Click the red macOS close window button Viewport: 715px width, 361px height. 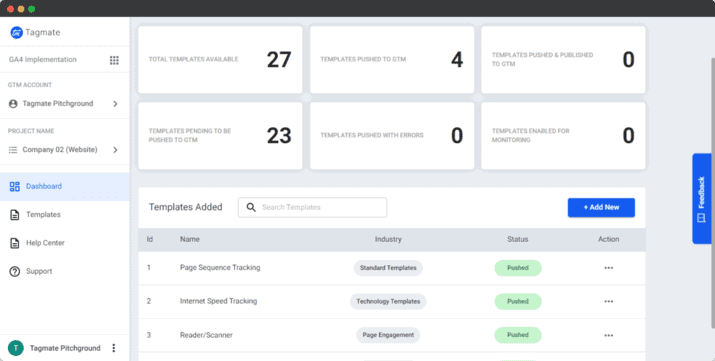[x=10, y=9]
